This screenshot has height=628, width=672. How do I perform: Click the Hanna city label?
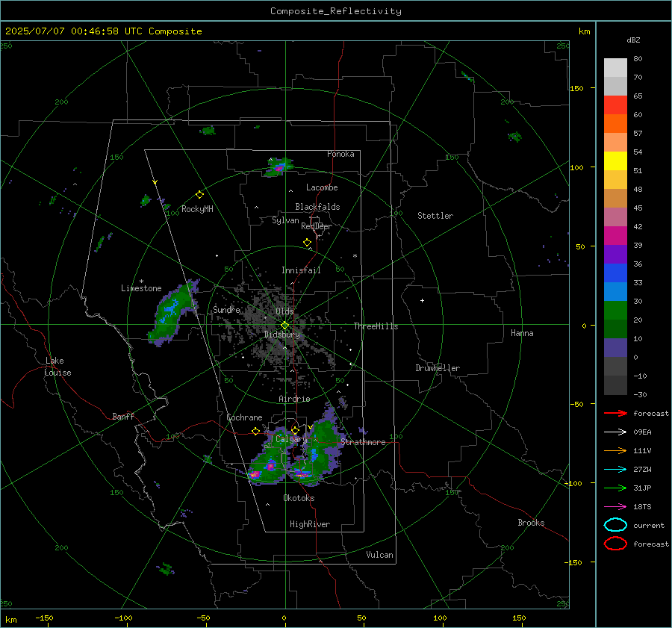[x=522, y=333]
